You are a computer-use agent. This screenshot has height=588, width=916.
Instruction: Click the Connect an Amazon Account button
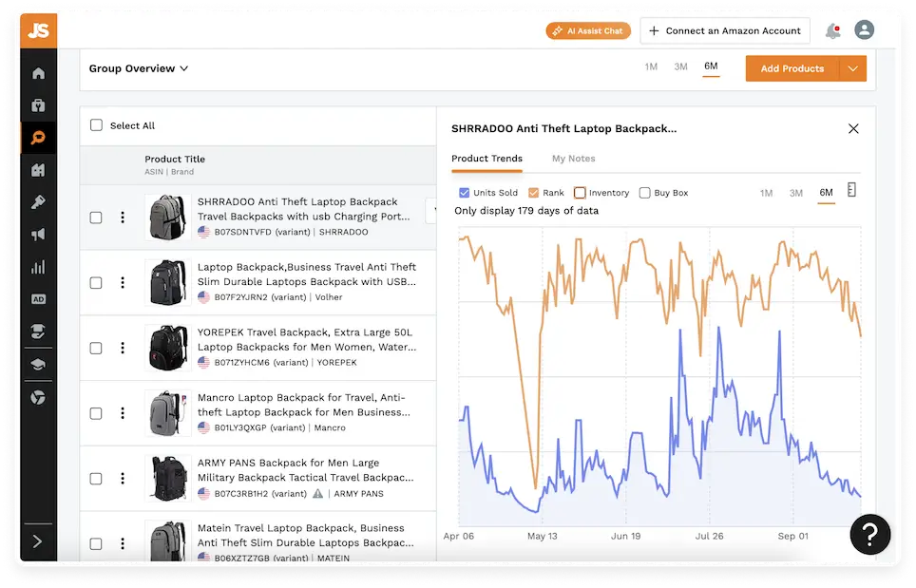pyautogui.click(x=724, y=30)
